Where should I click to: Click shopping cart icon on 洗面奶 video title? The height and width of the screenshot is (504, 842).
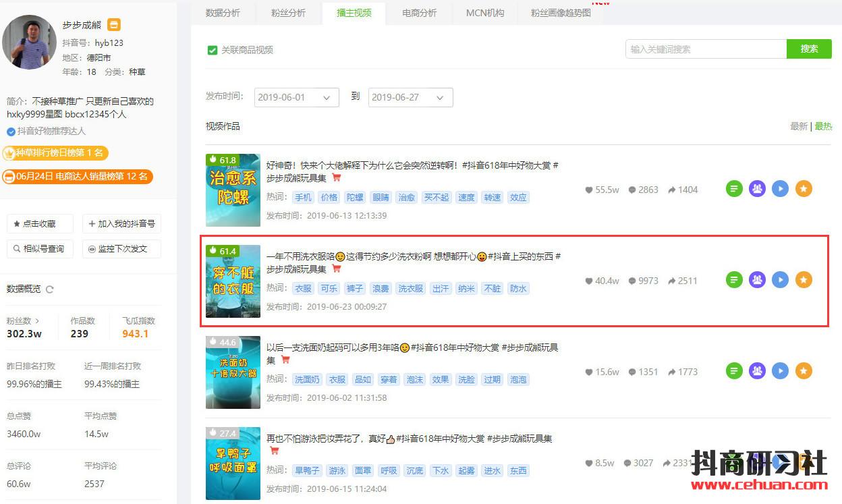pyautogui.click(x=286, y=360)
